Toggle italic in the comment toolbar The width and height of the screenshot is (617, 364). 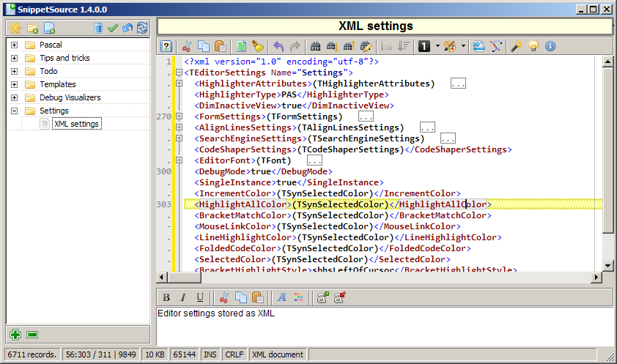183,297
